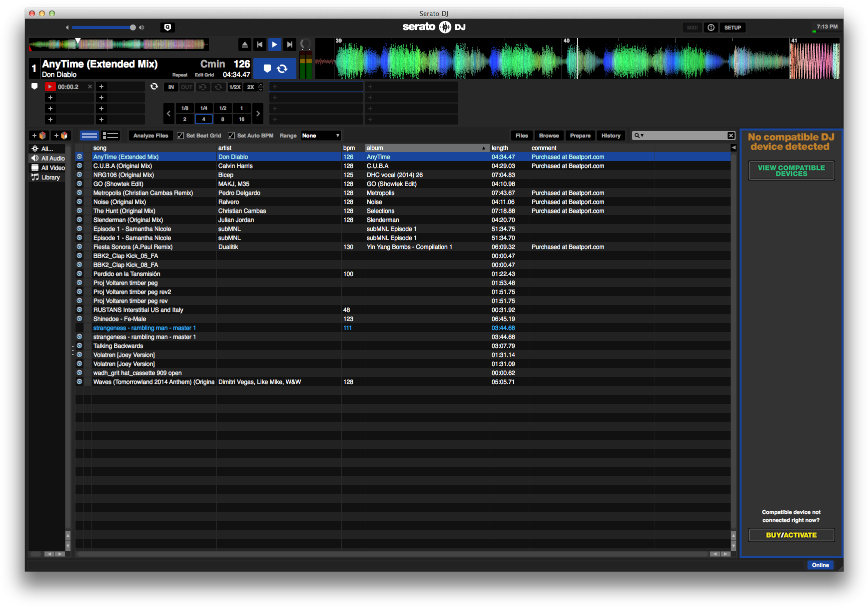This screenshot has width=868, height=607.
Task: Switch to simple list view
Action: pyautogui.click(x=89, y=135)
